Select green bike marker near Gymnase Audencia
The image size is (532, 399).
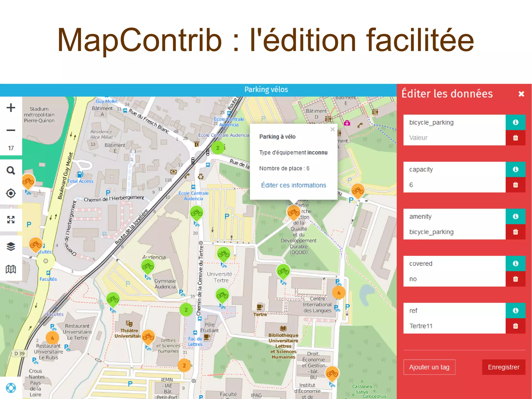click(x=113, y=300)
